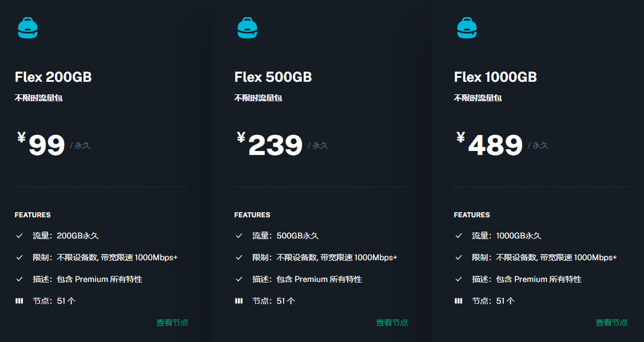
Task: Click the node bars icon in Flex 1000GB
Action: [x=458, y=301]
